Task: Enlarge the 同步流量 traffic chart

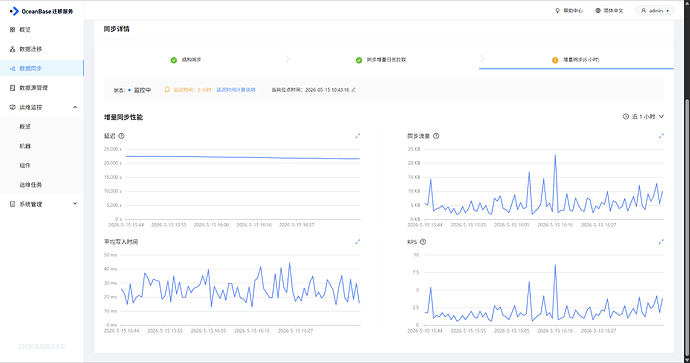Action: click(x=661, y=136)
